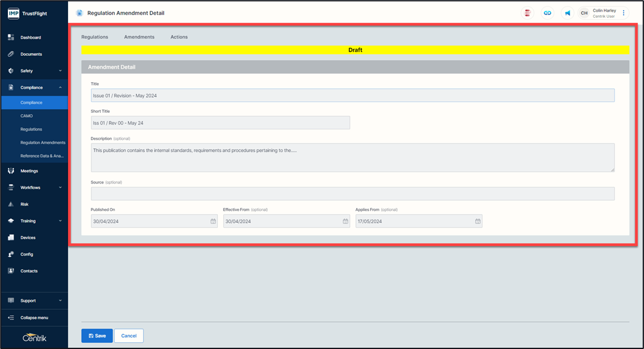Click the Dashboard sidebar icon

click(11, 37)
